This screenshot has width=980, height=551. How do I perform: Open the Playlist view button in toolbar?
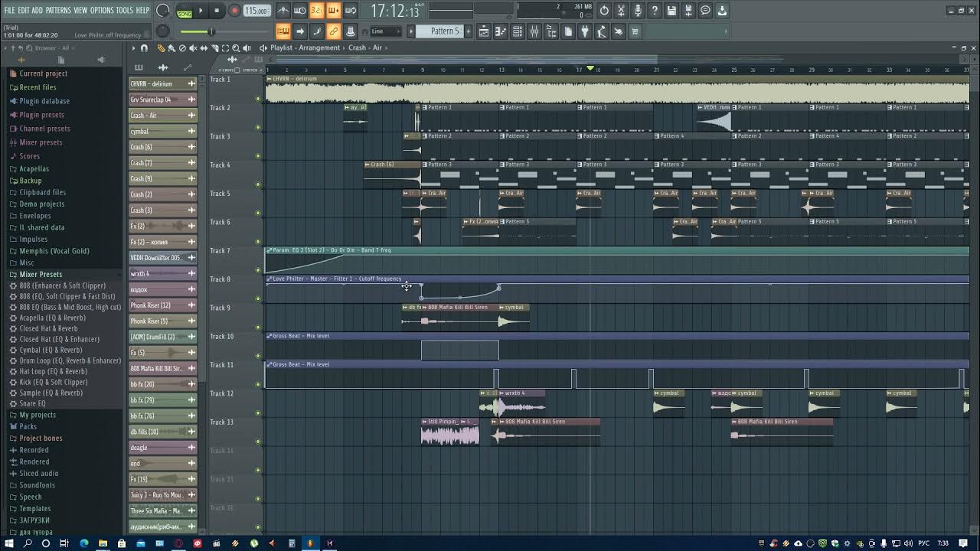[484, 31]
